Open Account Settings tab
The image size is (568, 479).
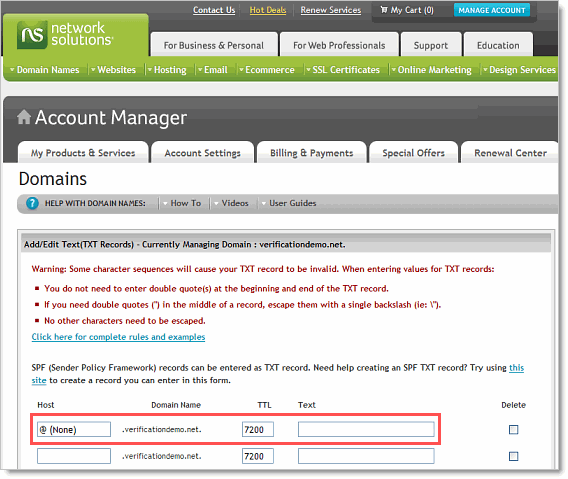point(202,153)
